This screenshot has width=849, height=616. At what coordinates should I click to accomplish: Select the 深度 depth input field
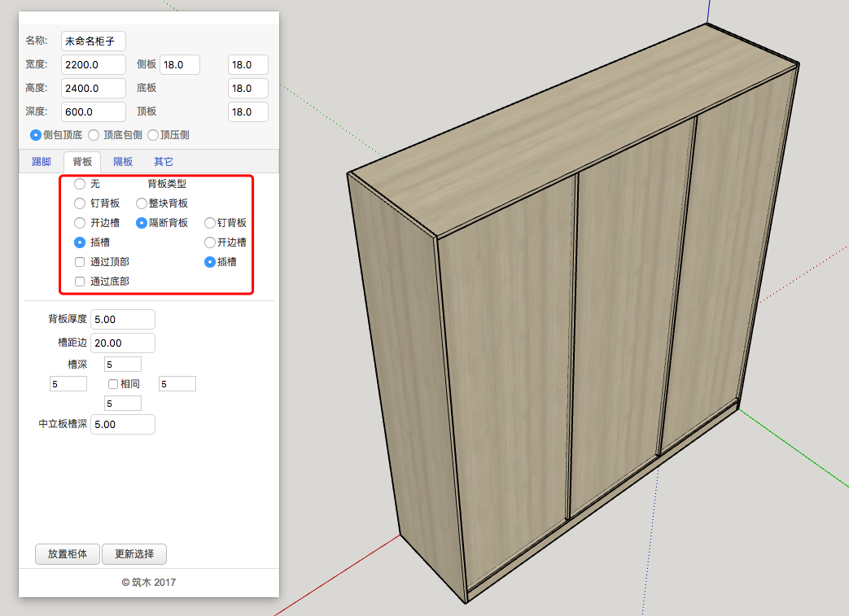[x=93, y=111]
